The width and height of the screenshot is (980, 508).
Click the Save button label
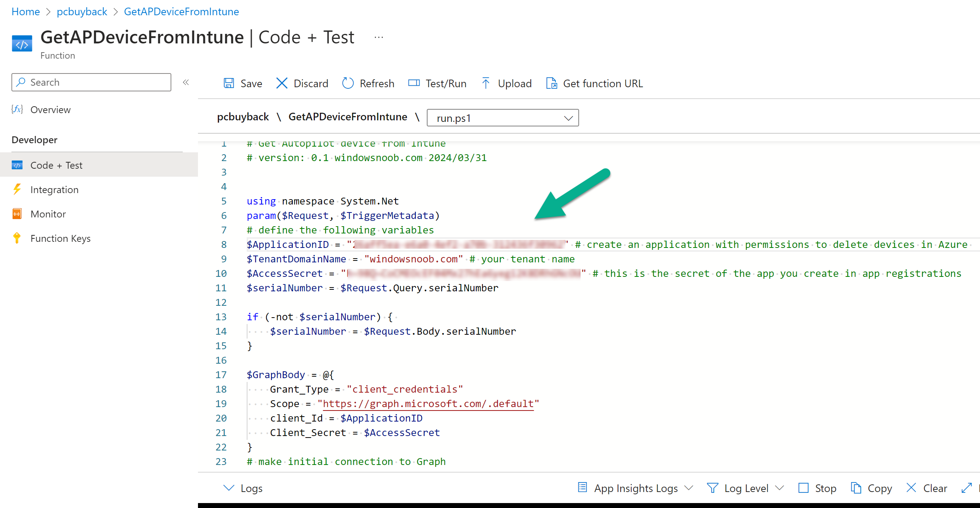pyautogui.click(x=251, y=83)
